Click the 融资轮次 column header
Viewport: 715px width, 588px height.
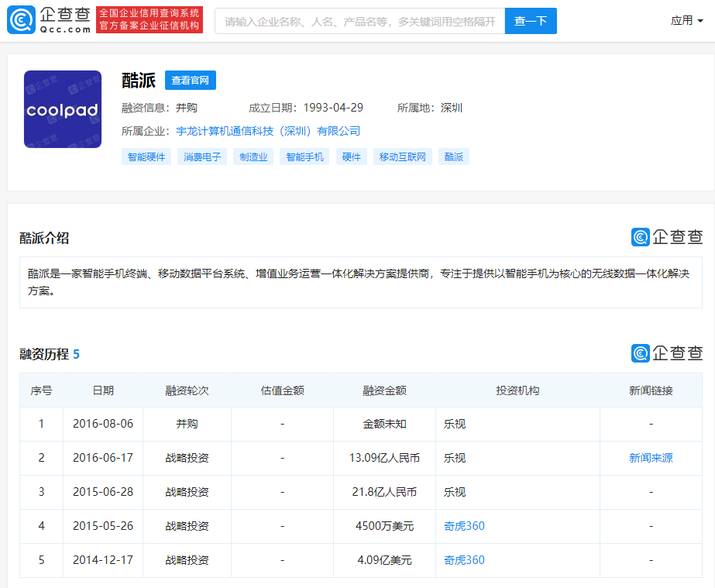[187, 390]
